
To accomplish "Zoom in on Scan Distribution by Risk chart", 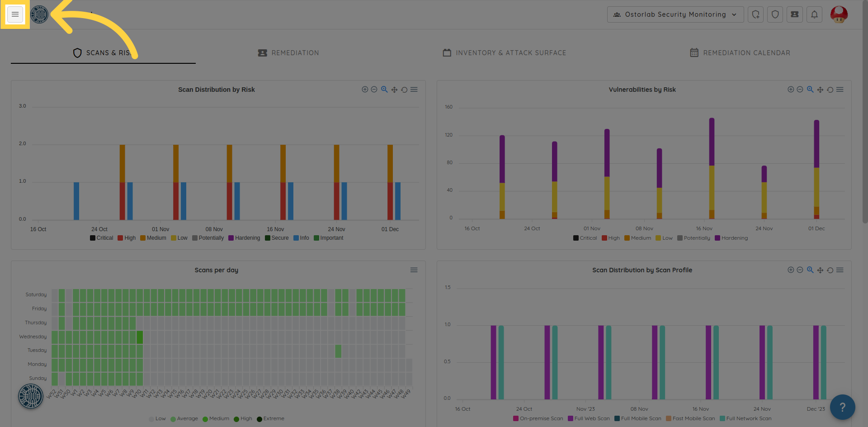I will (x=365, y=90).
